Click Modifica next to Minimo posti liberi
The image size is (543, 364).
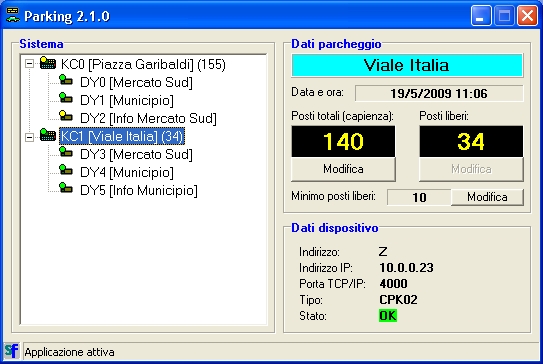click(x=487, y=197)
